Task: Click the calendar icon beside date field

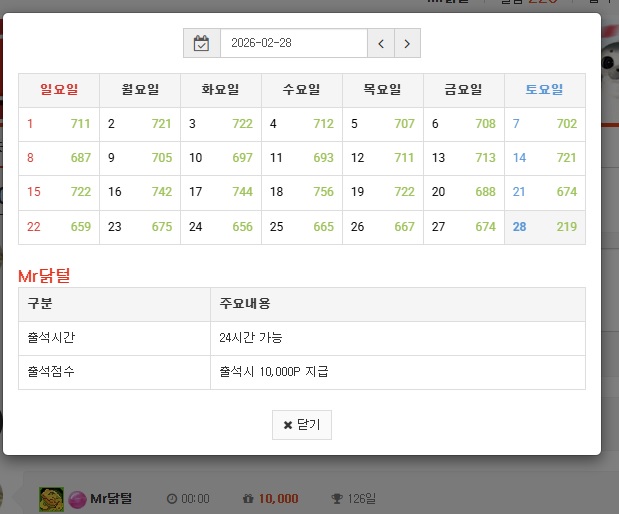Action: [x=202, y=43]
